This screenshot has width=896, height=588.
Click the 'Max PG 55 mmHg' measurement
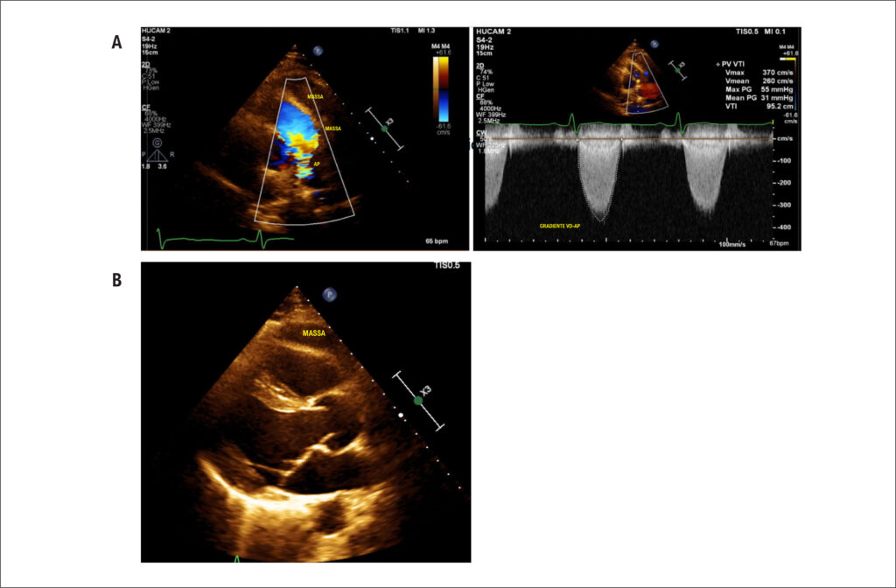pyautogui.click(x=759, y=90)
